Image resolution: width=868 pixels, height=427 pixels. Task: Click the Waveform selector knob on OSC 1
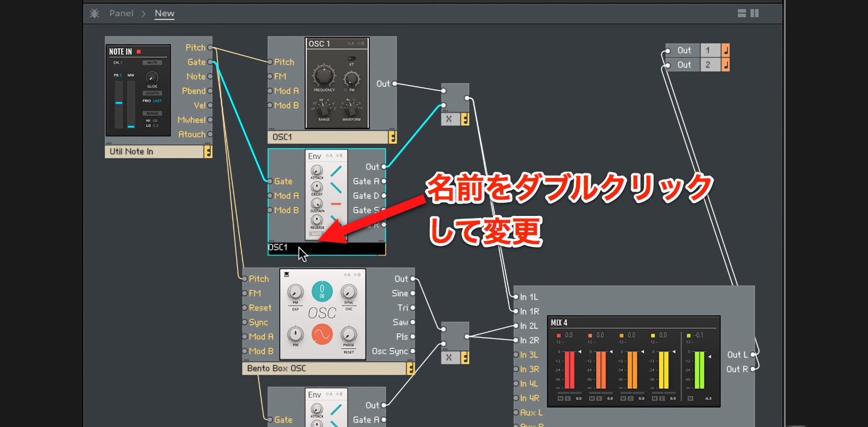coord(351,108)
